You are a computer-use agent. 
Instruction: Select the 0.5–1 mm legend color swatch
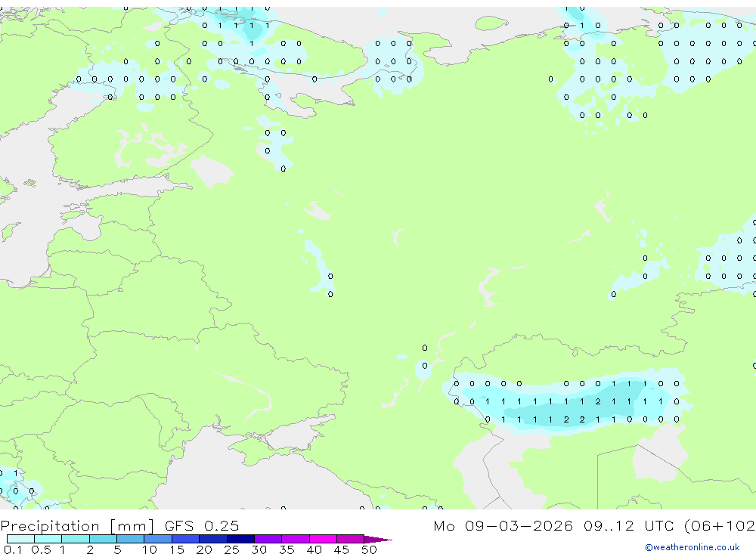48,539
